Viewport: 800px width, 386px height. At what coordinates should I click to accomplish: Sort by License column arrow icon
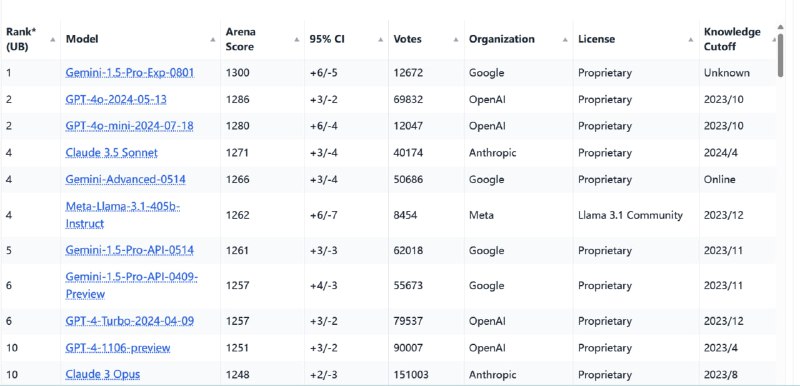tap(691, 40)
